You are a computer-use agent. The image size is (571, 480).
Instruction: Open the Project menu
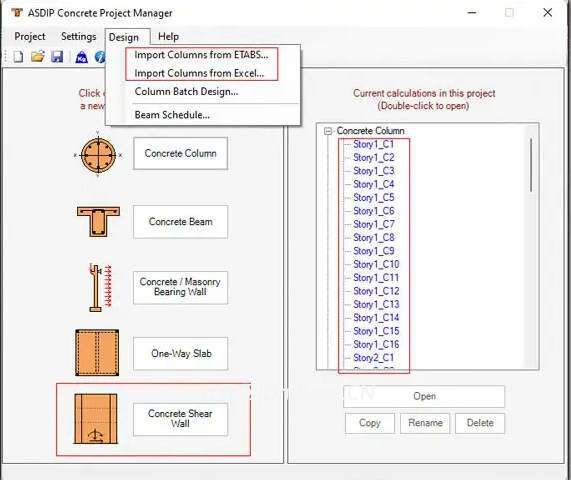pyautogui.click(x=30, y=37)
